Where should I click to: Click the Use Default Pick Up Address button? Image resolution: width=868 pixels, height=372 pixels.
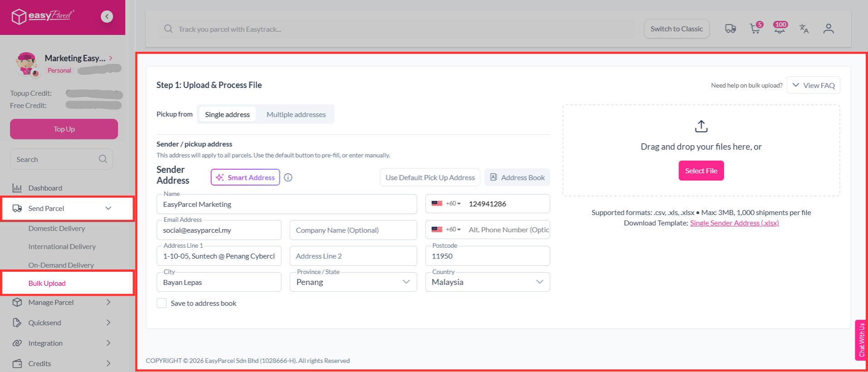430,177
